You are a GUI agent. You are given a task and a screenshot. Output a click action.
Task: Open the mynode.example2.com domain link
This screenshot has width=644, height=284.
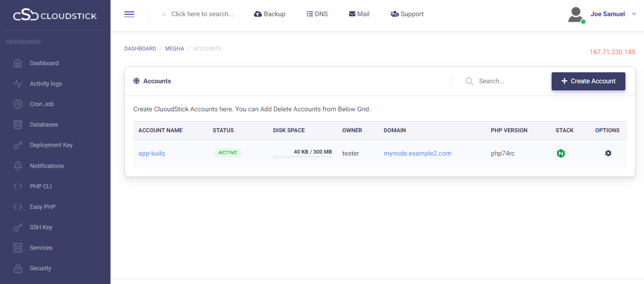[x=417, y=153]
